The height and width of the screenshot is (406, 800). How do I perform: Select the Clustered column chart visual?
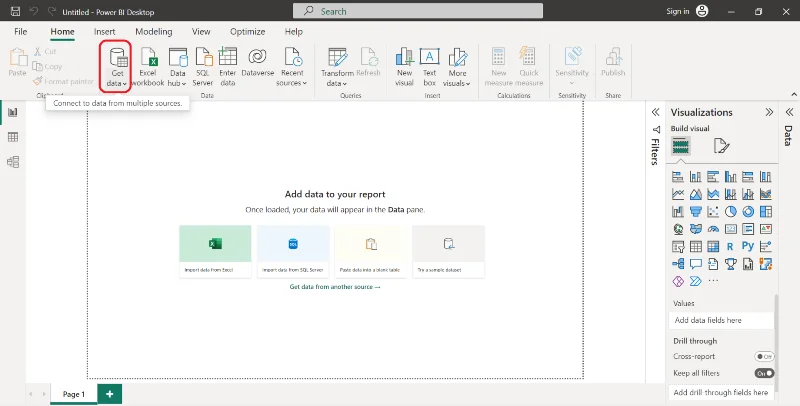tap(731, 177)
